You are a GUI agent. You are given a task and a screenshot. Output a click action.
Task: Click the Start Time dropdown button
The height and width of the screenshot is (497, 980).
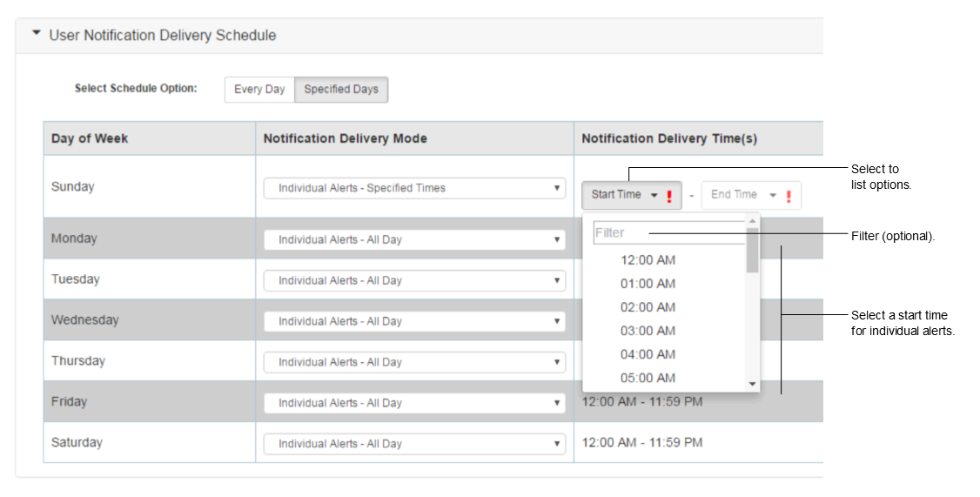[x=625, y=195]
